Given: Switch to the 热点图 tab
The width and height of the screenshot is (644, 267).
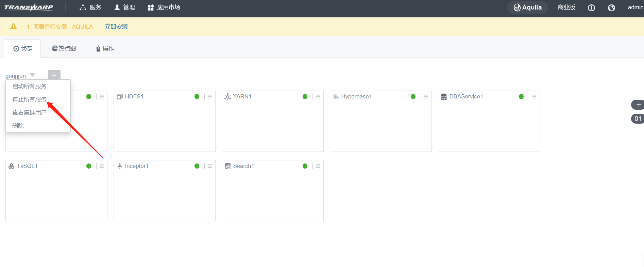Looking at the screenshot, I should pos(64,48).
